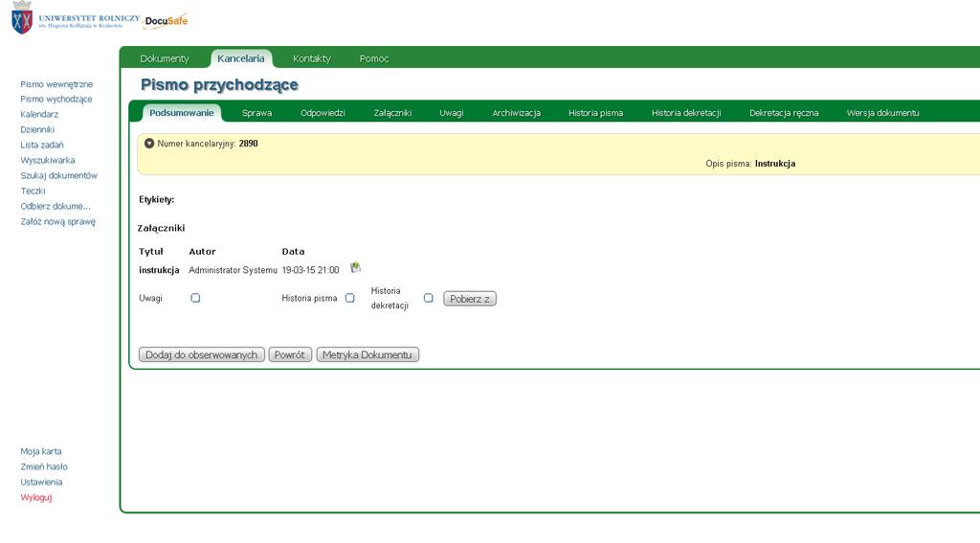The width and height of the screenshot is (980, 543).
Task: Click Dodaj do obserwowanych button
Action: pos(201,354)
